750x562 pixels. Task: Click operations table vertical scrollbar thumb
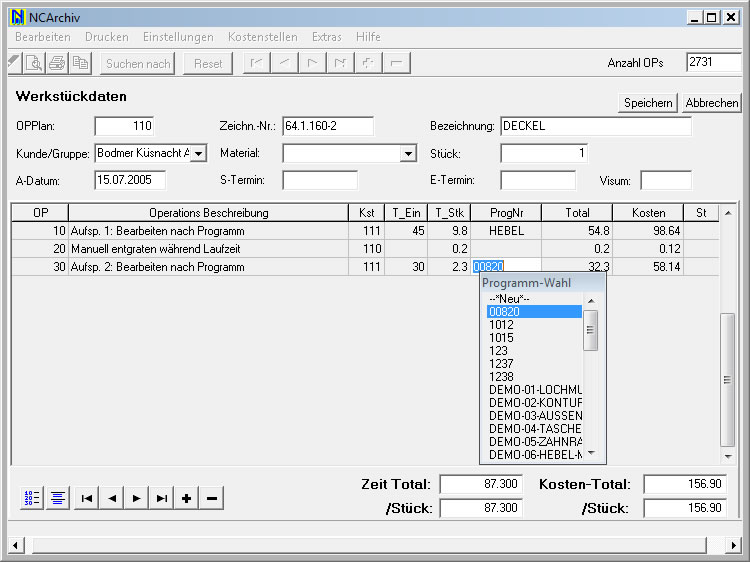727,380
